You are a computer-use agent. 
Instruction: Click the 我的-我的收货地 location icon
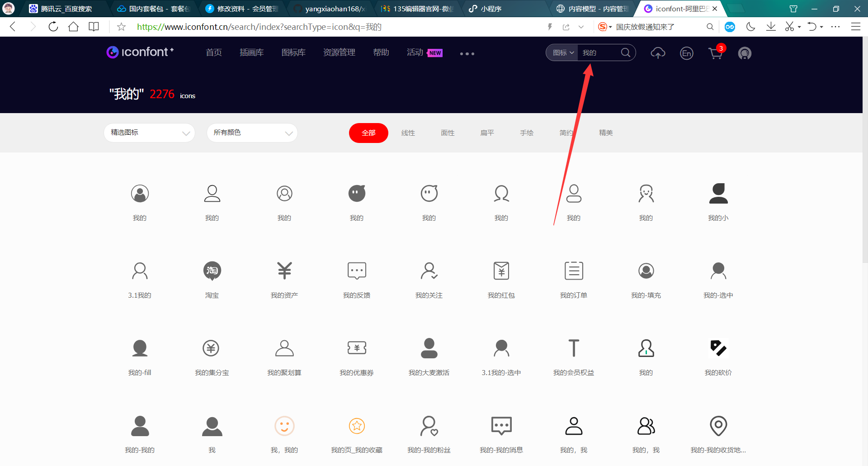tap(718, 426)
